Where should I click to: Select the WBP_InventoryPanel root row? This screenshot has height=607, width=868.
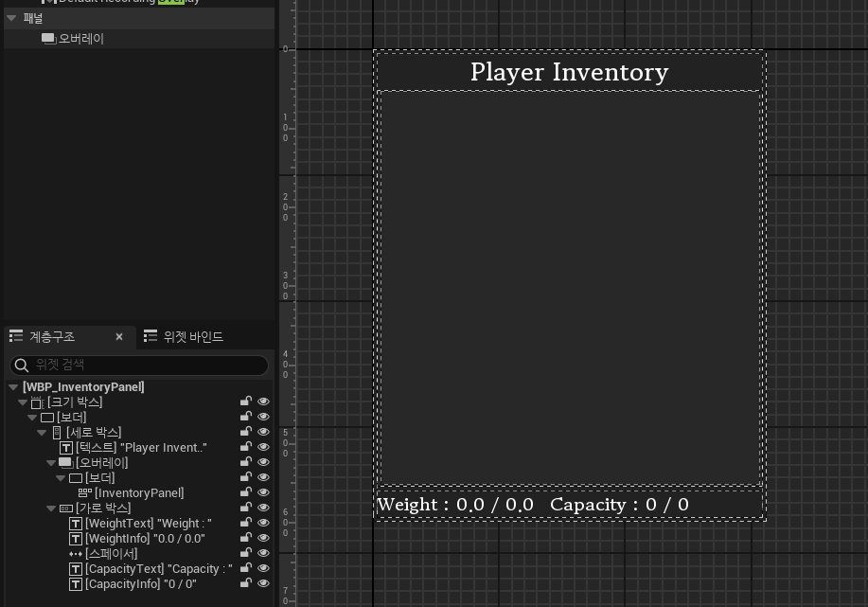point(139,387)
